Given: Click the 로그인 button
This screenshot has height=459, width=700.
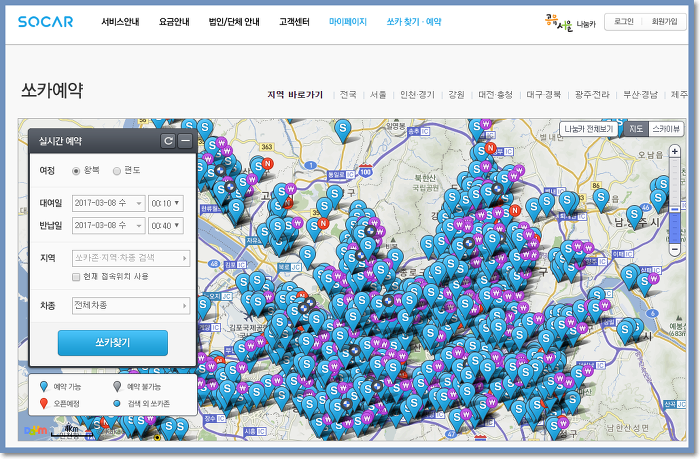Looking at the screenshot, I should (624, 21).
